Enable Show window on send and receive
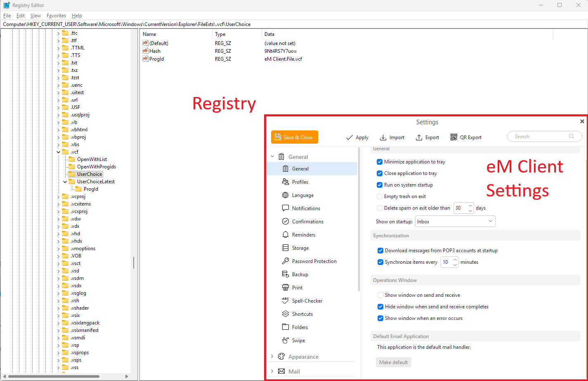 [380, 295]
